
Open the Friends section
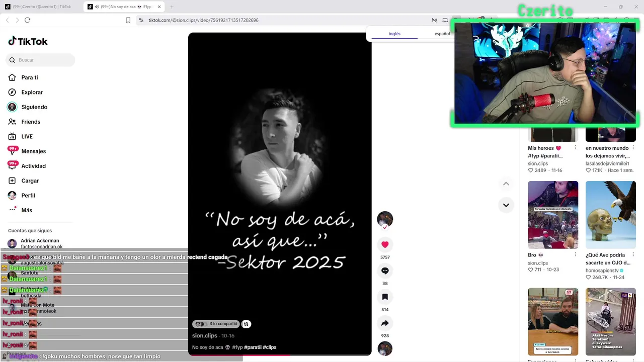(x=31, y=122)
